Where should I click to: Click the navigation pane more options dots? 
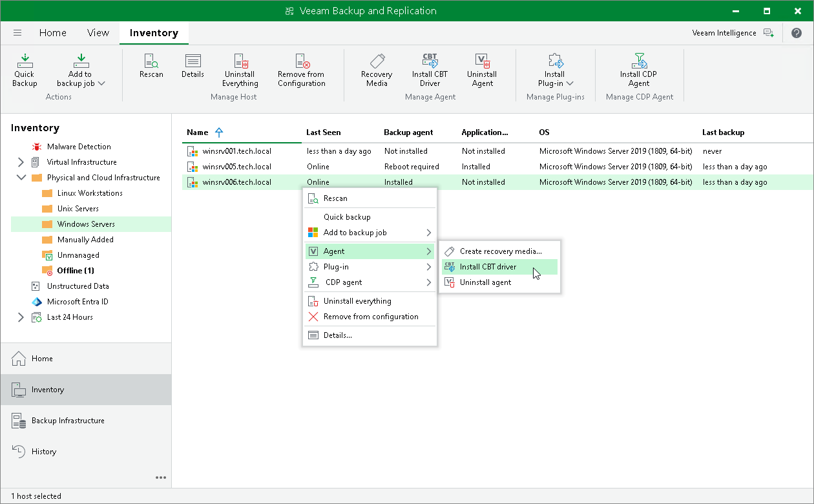[x=161, y=478]
